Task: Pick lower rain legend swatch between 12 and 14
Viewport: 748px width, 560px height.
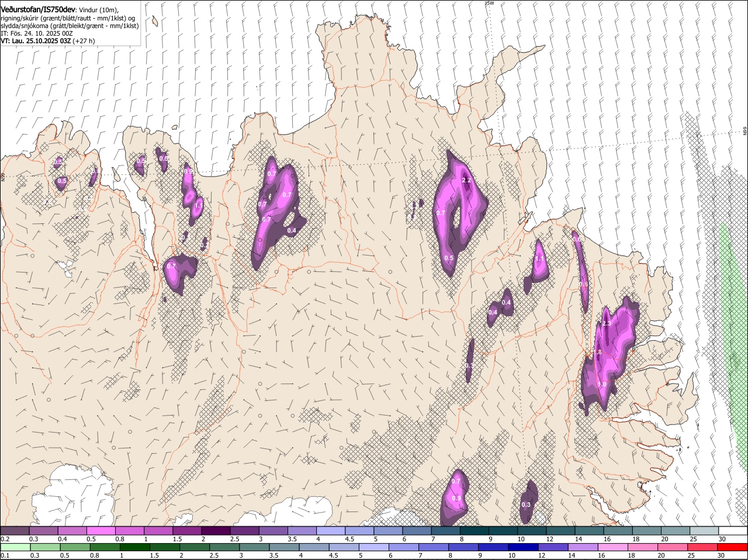Action: point(553,547)
